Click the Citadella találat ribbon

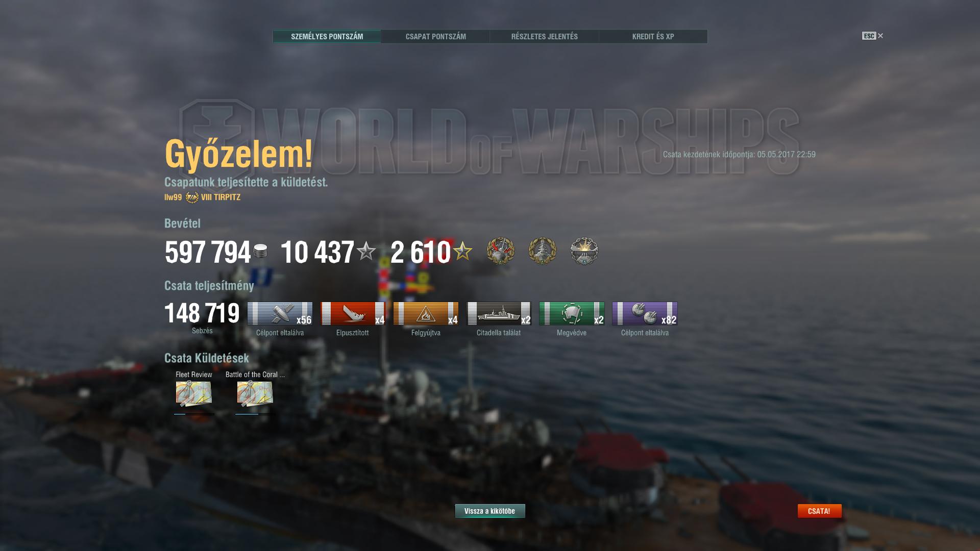coord(499,313)
